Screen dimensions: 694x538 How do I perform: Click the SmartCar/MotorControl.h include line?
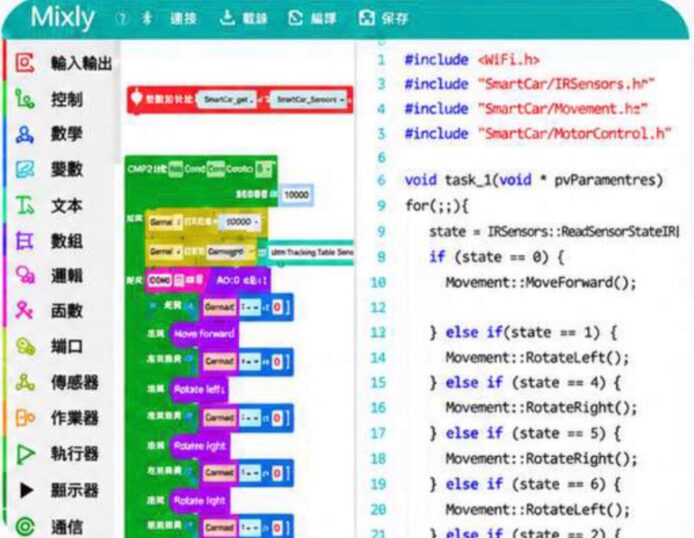(x=538, y=134)
